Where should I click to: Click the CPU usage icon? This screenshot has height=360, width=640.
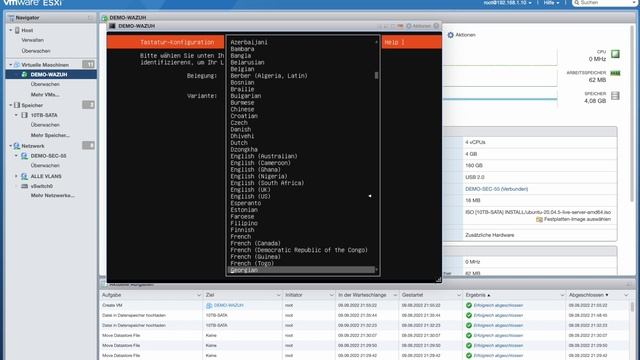point(615,54)
